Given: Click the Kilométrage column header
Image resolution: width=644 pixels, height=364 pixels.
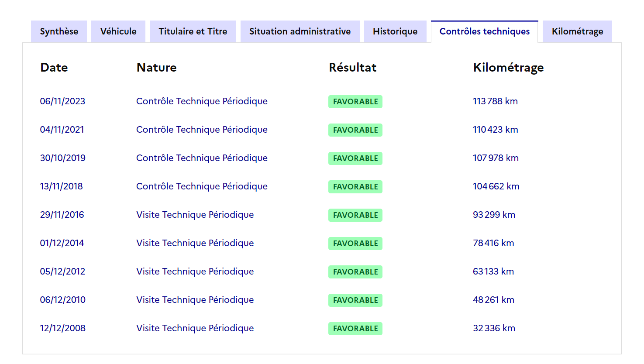Looking at the screenshot, I should point(508,68).
